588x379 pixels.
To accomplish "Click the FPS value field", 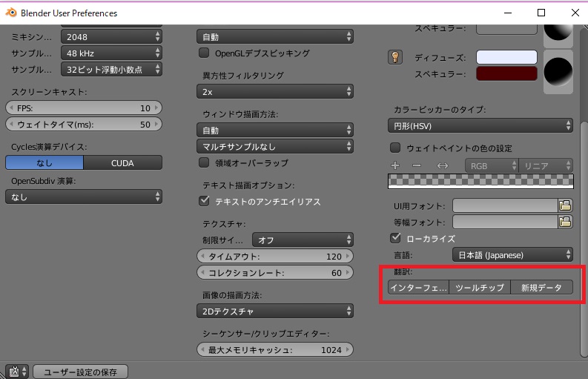I will tap(84, 108).
